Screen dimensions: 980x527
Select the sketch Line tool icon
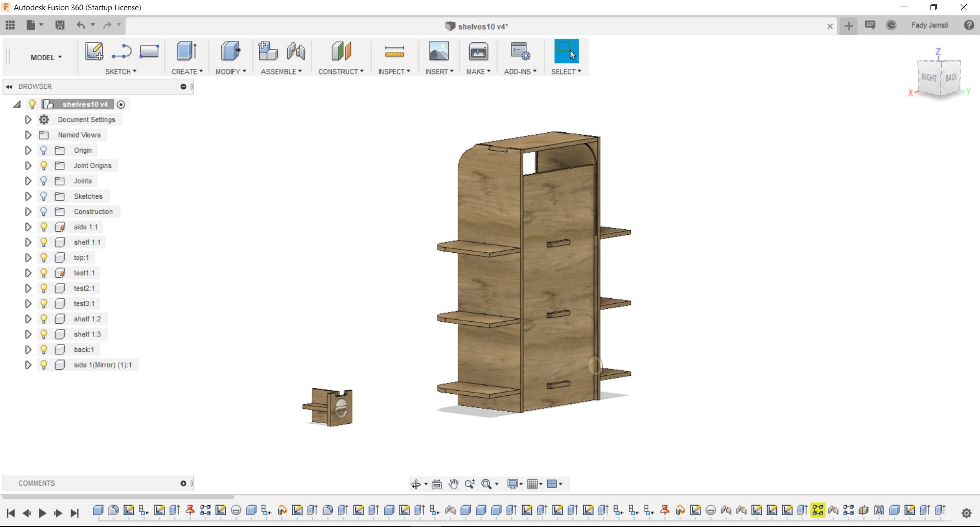click(x=121, y=52)
